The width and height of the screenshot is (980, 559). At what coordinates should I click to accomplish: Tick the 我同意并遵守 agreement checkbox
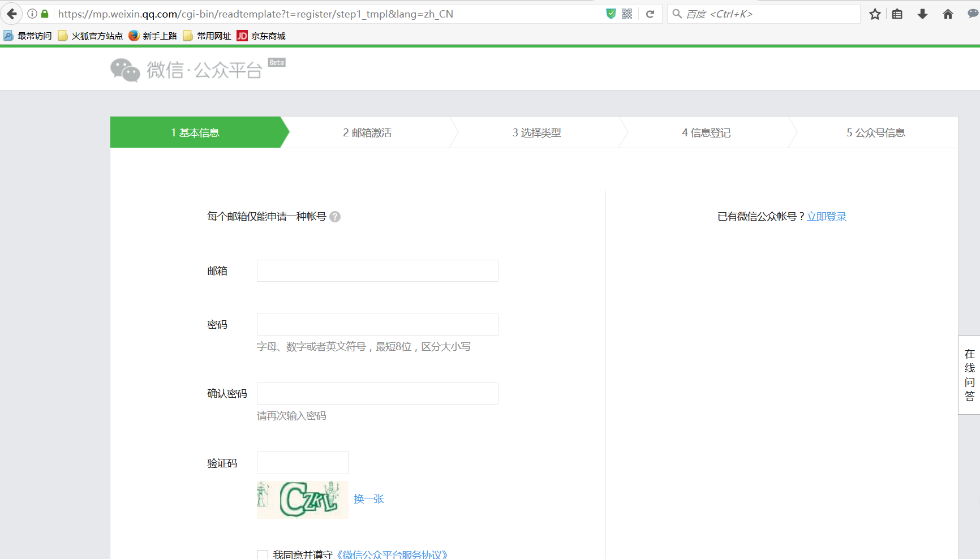coord(263,554)
